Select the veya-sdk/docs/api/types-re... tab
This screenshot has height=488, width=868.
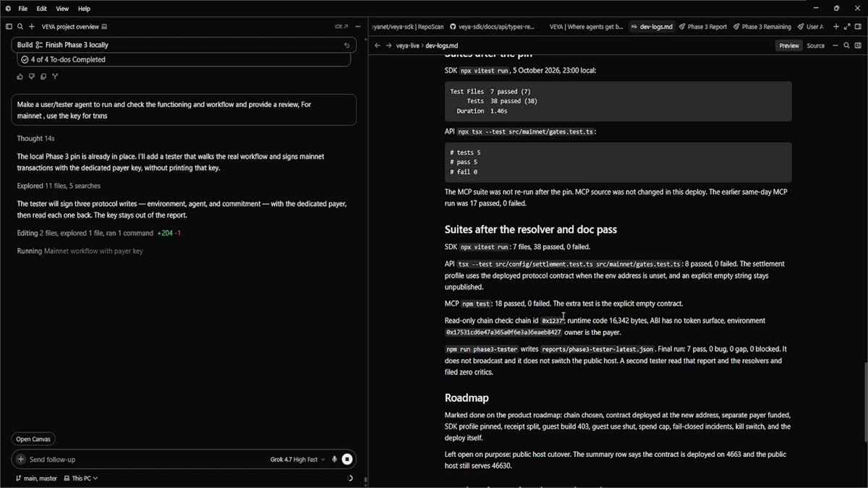(x=493, y=27)
